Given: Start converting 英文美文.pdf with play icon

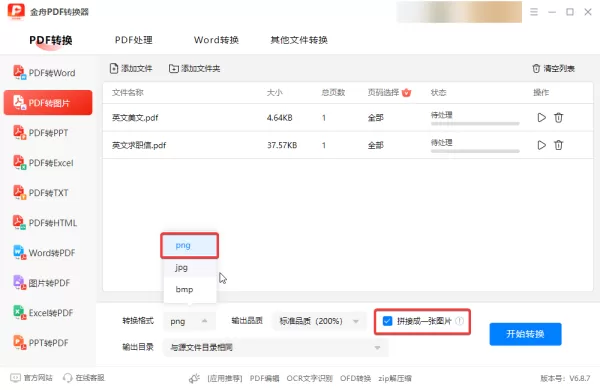Looking at the screenshot, I should point(541,117).
